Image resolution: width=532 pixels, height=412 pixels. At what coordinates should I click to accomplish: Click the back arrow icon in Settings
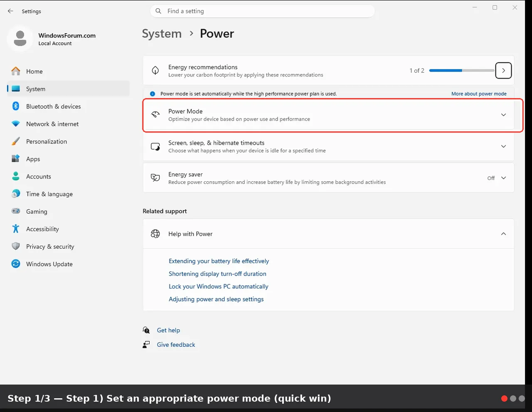pyautogui.click(x=10, y=11)
